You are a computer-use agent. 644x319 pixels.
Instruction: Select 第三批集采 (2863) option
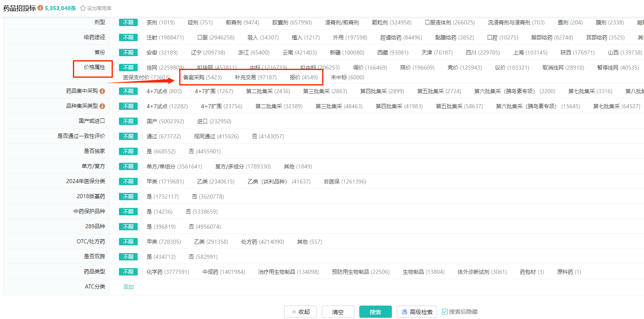coord(325,91)
